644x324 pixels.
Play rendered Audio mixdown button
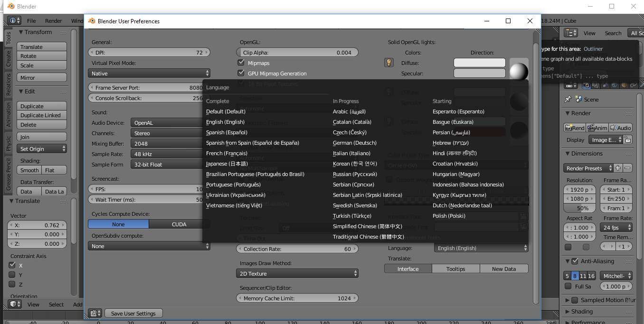click(x=620, y=128)
